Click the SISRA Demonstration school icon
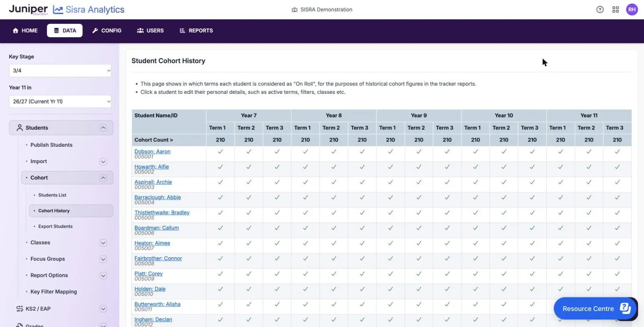 tap(294, 10)
